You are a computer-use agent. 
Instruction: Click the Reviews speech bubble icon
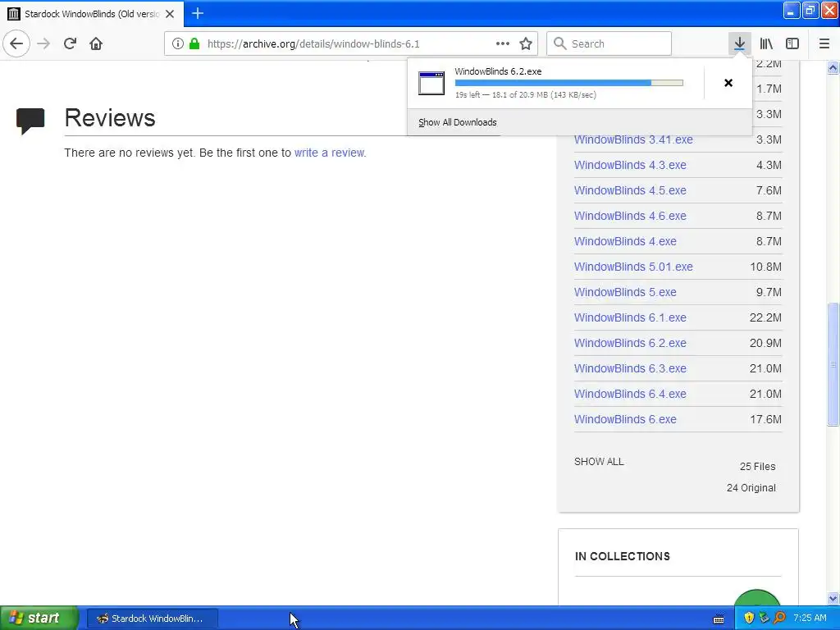(x=30, y=121)
